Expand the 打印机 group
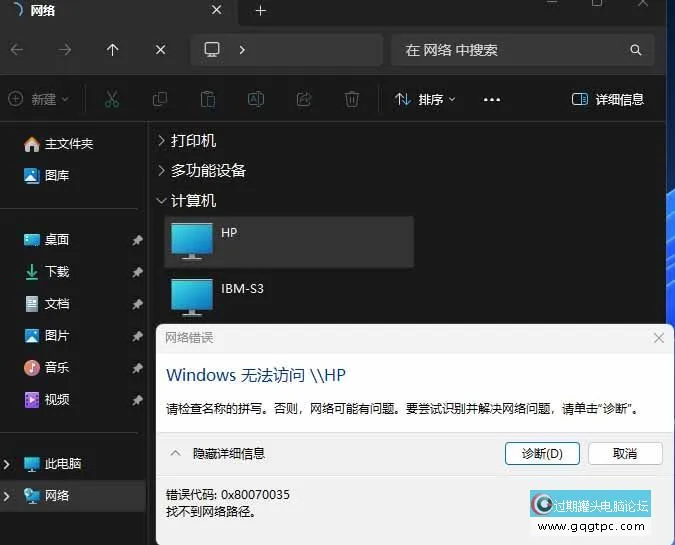Screen dimensions: 675x545 [161, 141]
